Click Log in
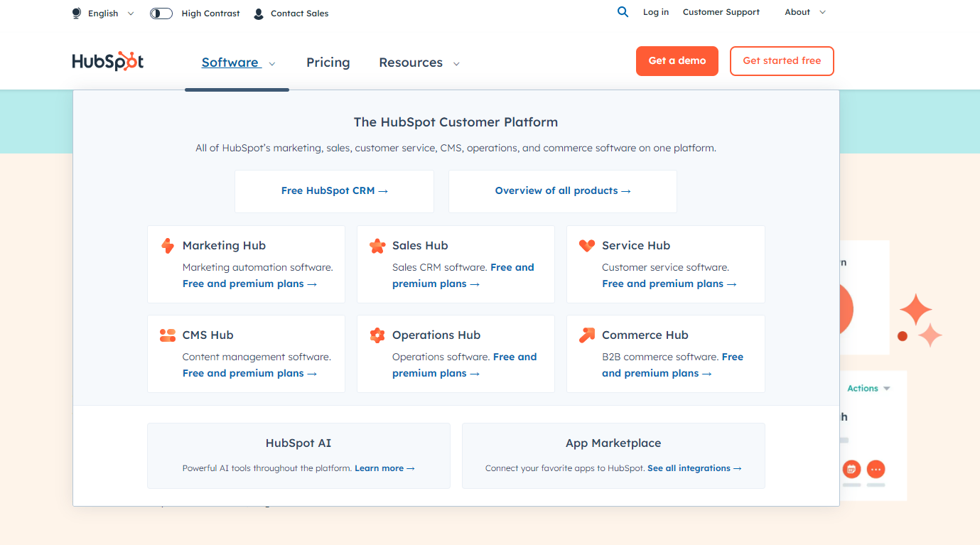 coord(656,12)
